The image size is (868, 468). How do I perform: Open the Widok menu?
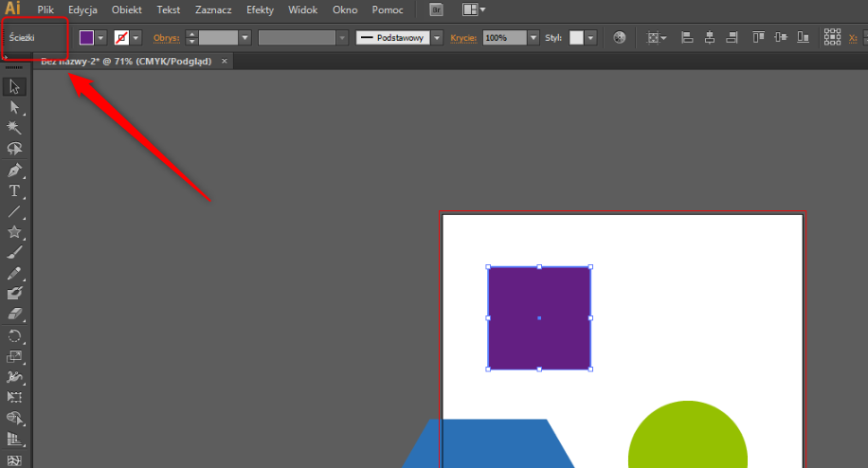click(x=303, y=10)
